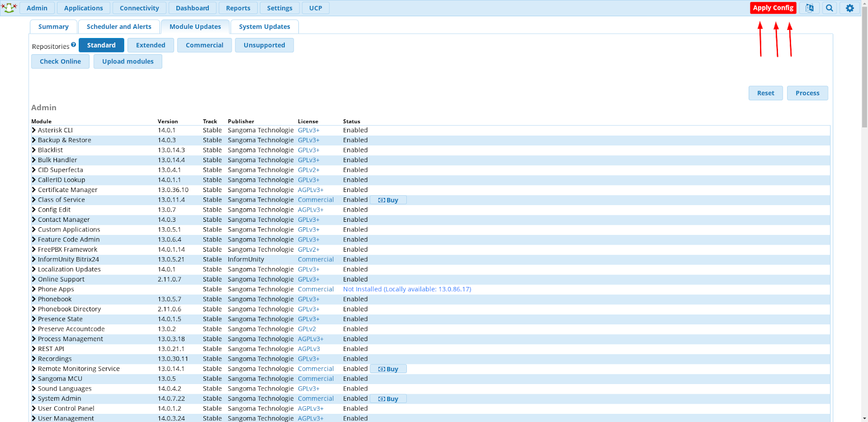Click the FreePBX frog logo
Image resolution: width=868 pixels, height=422 pixels.
(x=9, y=8)
